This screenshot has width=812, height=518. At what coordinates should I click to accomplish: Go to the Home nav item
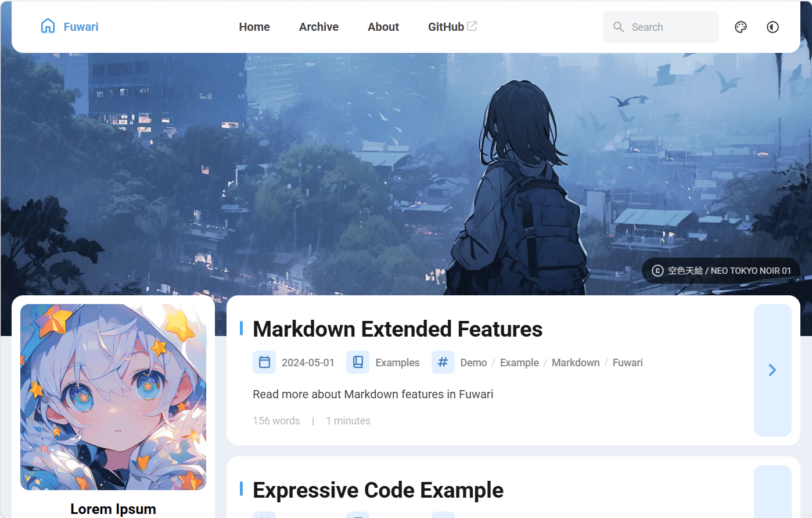pyautogui.click(x=254, y=27)
